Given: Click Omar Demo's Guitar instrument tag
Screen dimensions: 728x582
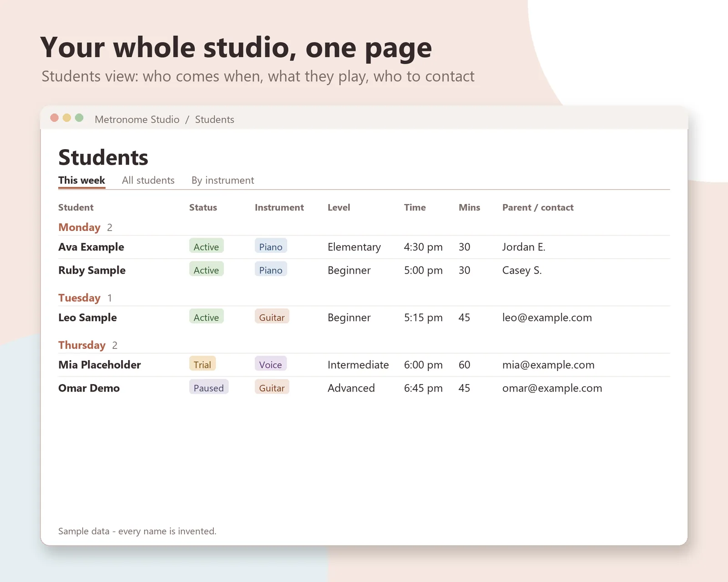Looking at the screenshot, I should (x=272, y=387).
